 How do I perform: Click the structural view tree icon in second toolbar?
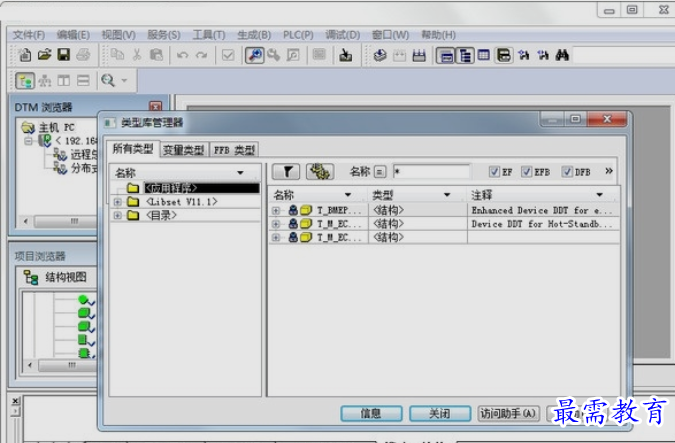pyautogui.click(x=25, y=81)
